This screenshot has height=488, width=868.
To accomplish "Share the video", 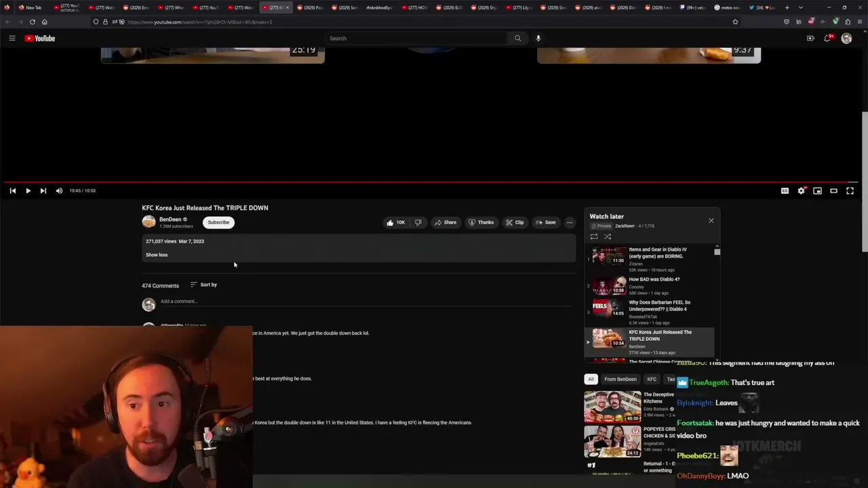I will click(445, 222).
